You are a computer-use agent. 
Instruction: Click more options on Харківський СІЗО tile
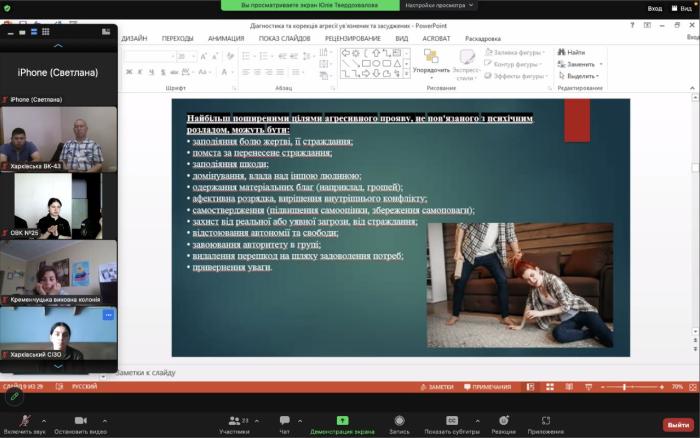pyautogui.click(x=109, y=315)
